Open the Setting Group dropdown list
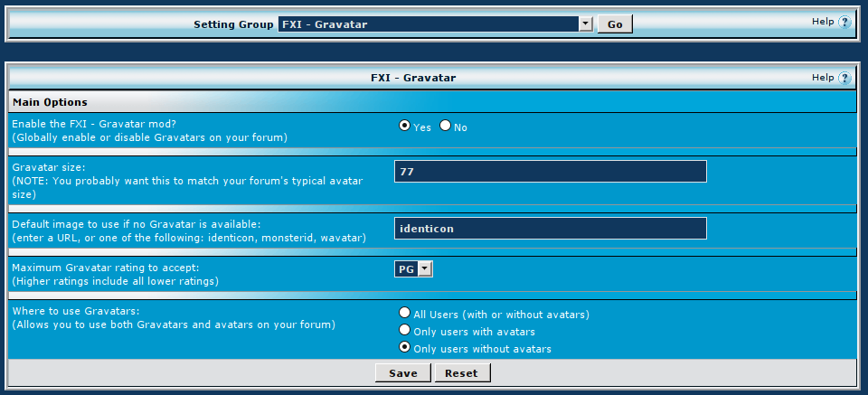 point(585,24)
